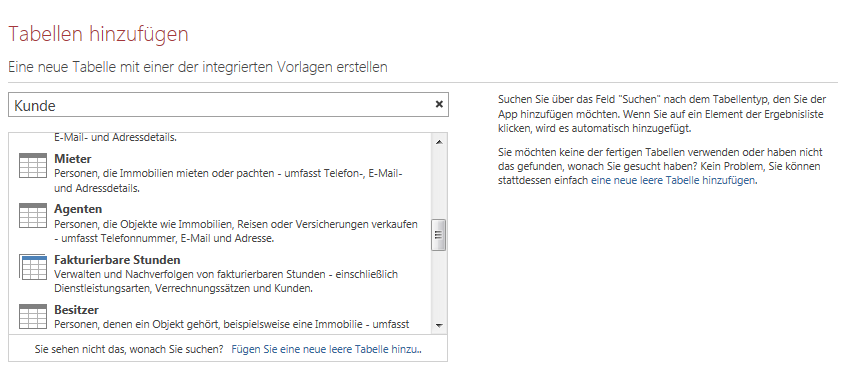Select the Mieter template title
Viewport: 851px width, 388px height.
pyautogui.click(x=73, y=159)
